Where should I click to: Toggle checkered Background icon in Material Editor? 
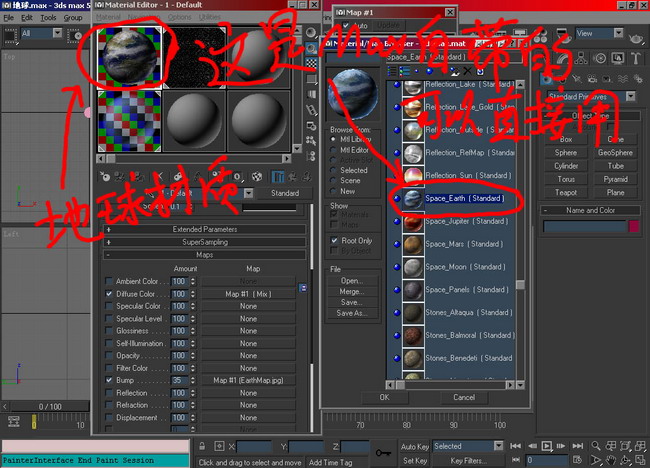pyautogui.click(x=311, y=63)
